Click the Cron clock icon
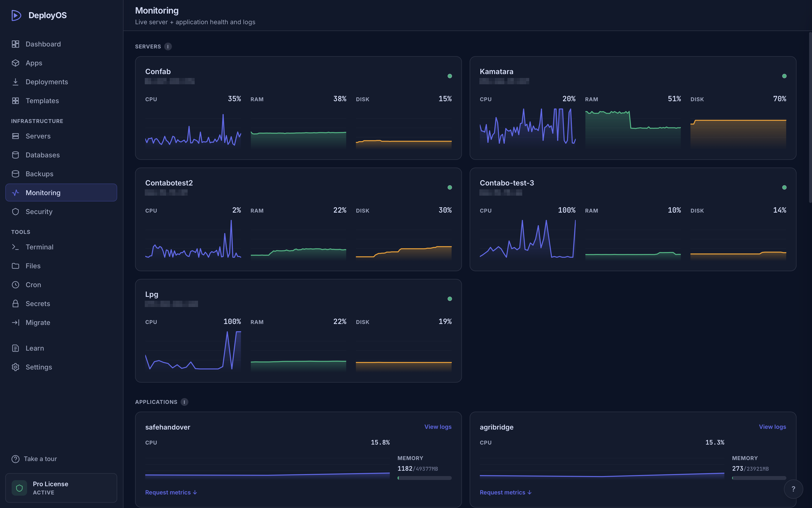Viewport: 812px width, 508px height. point(15,285)
